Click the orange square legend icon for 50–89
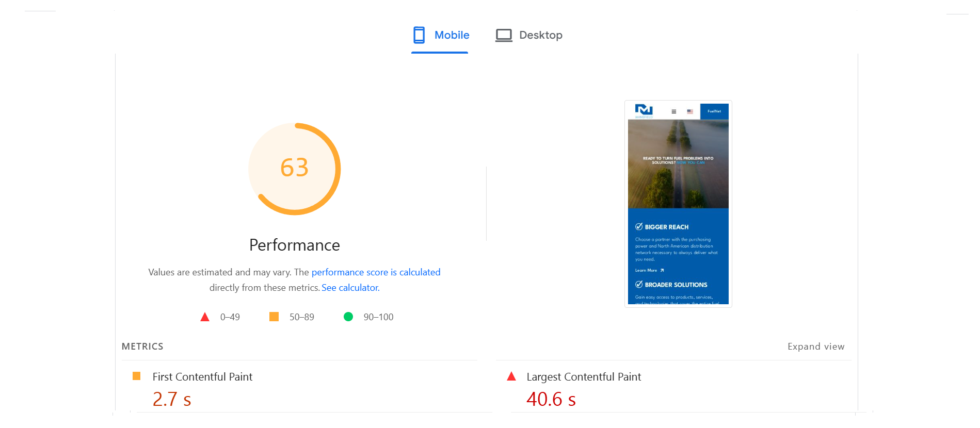Screen dimensions: 980x428 pos(274,317)
